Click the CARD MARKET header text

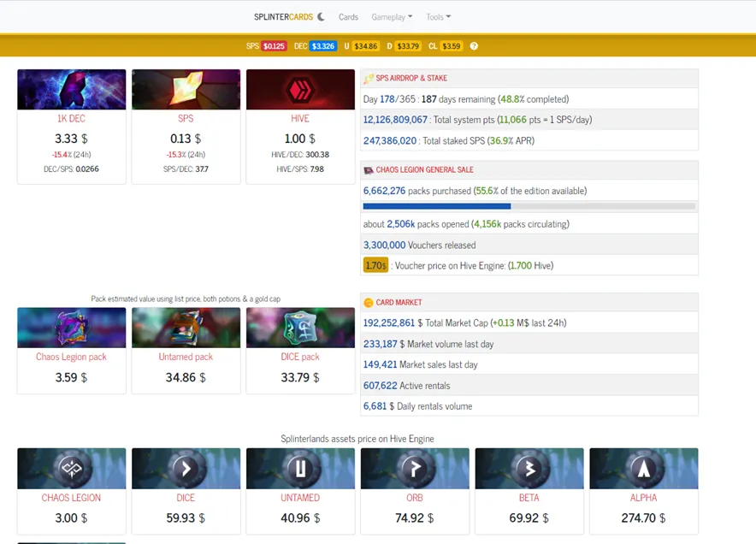(399, 303)
